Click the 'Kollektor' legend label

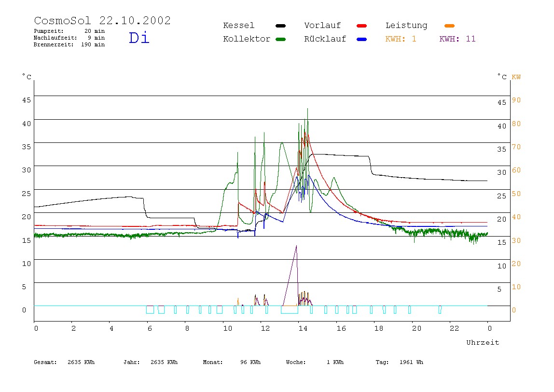click(247, 39)
